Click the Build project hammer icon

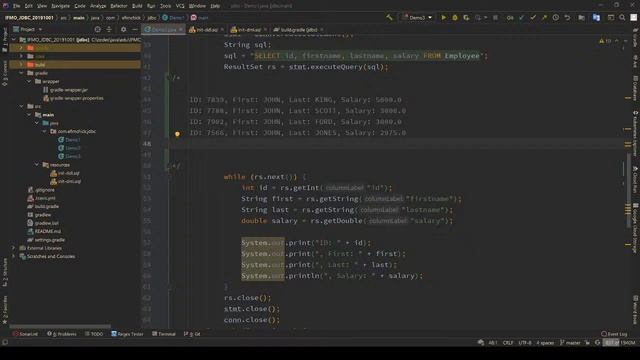point(389,18)
